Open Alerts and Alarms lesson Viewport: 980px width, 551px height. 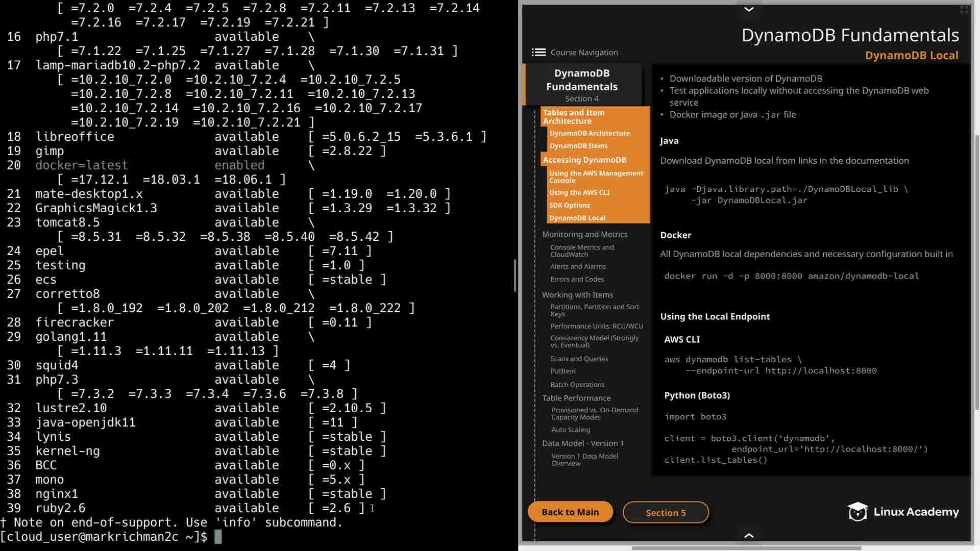(578, 266)
